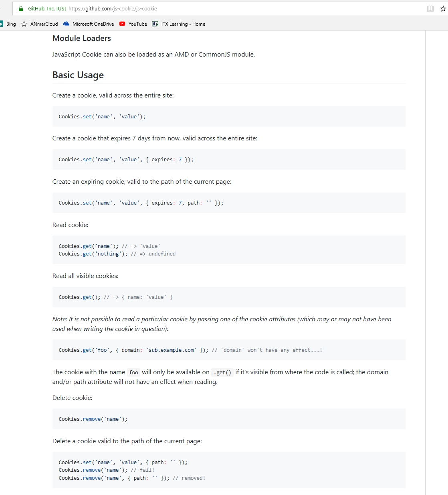Click the YouTube play-button favicon
Image resolution: width=448 pixels, height=495 pixels.
coord(122,24)
